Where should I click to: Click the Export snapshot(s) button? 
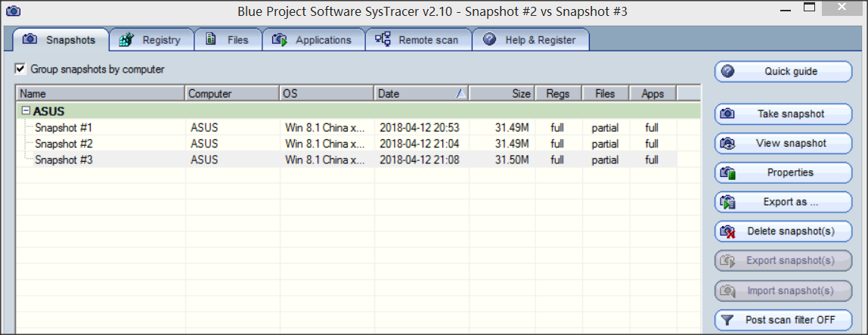[x=783, y=260]
